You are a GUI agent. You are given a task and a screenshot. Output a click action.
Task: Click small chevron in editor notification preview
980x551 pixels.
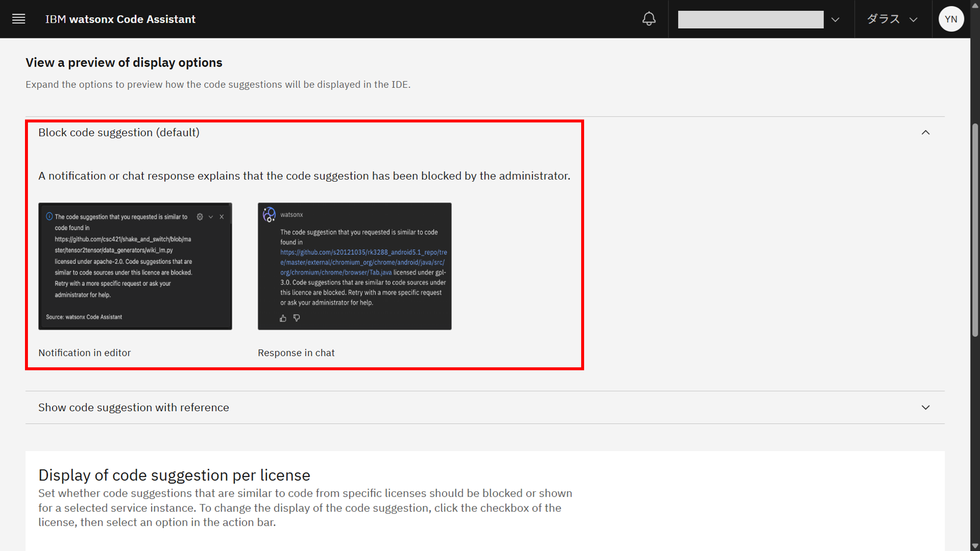point(211,216)
